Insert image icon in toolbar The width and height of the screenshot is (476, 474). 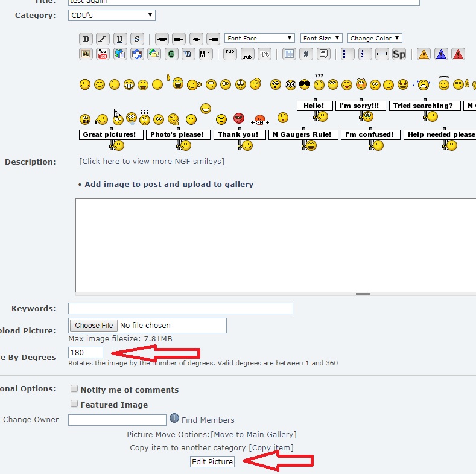tap(86, 54)
